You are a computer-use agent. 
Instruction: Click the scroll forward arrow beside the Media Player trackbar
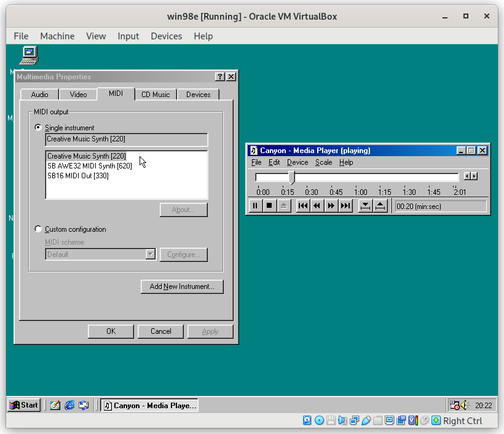point(474,176)
